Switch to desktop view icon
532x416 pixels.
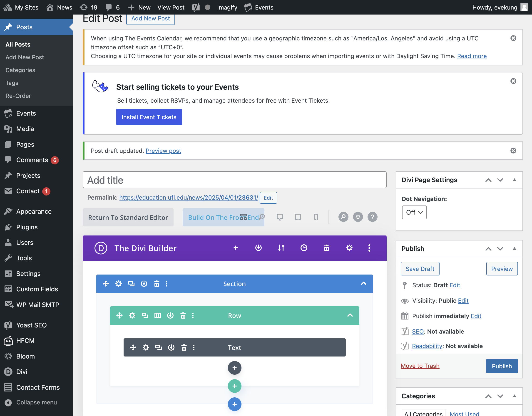[x=280, y=217]
